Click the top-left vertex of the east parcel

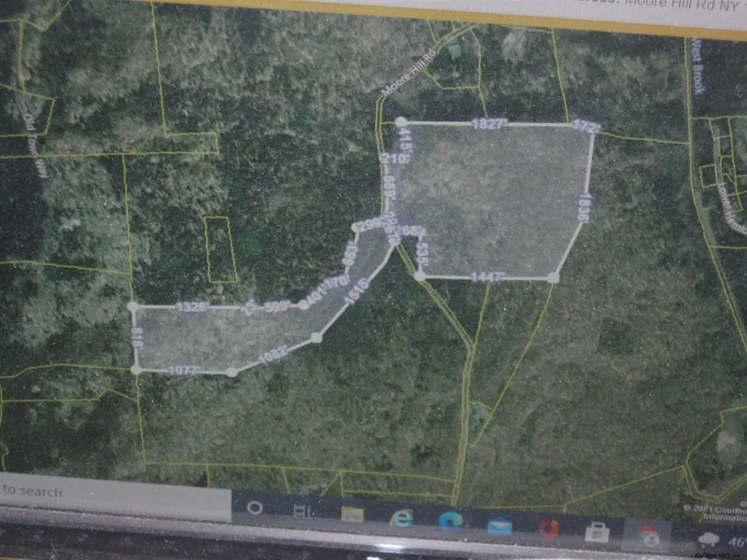(401, 122)
